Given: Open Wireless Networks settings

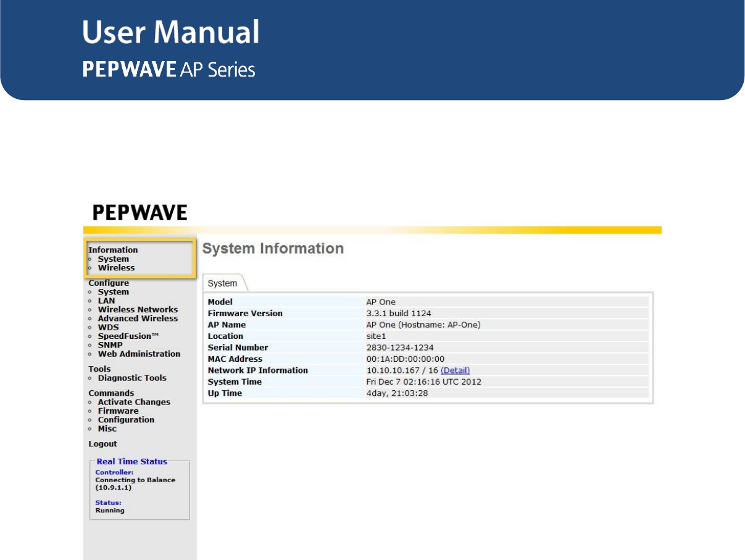Looking at the screenshot, I should (x=138, y=310).
